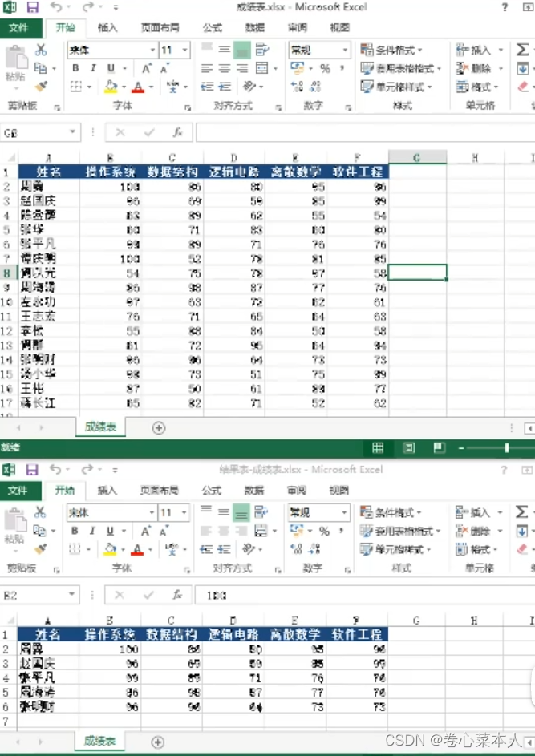Apply fill color bucket in top window
535x756 pixels.
click(x=111, y=87)
